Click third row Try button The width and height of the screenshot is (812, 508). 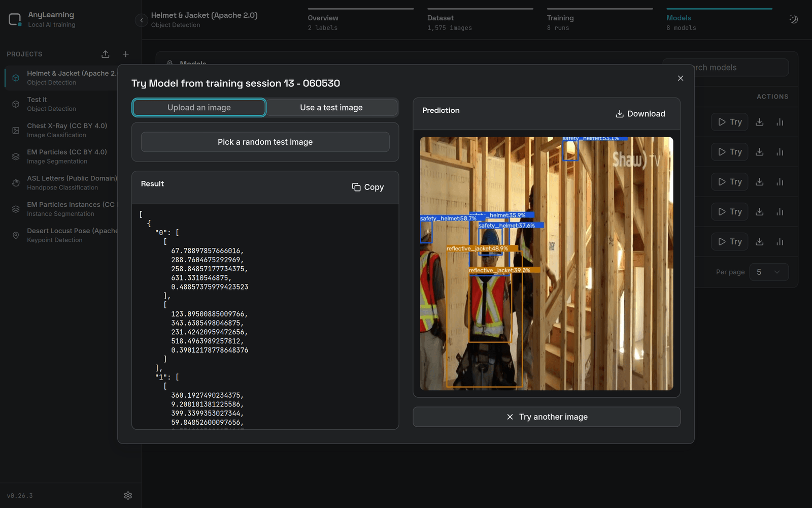[730, 182]
